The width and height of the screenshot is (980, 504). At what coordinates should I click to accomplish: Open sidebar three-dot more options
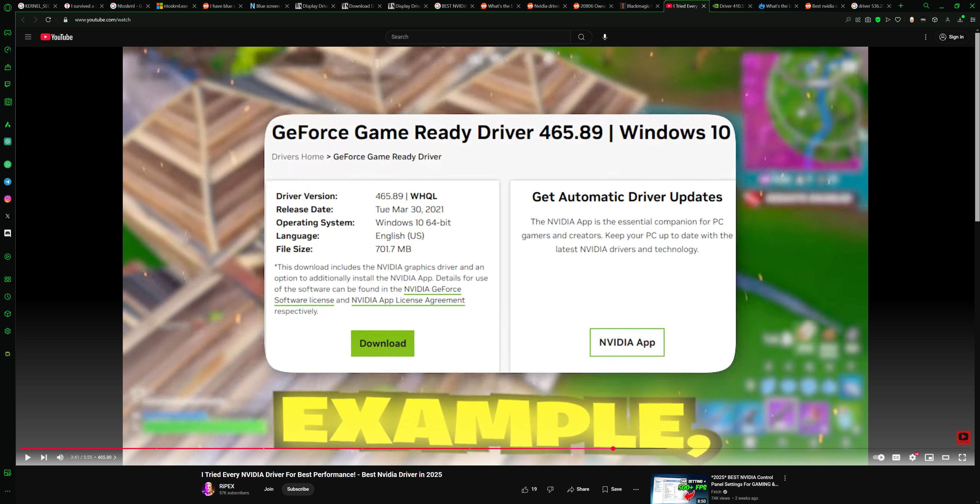(x=8, y=492)
